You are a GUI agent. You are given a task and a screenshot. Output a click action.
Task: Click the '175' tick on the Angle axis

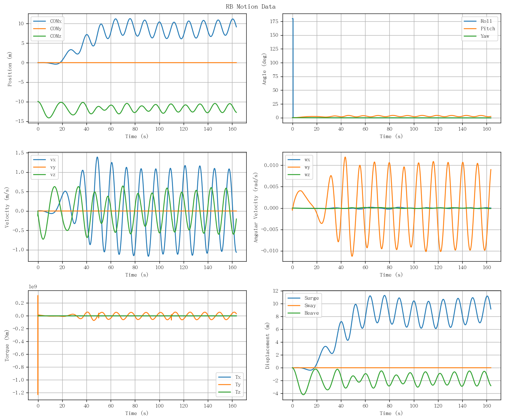point(274,21)
